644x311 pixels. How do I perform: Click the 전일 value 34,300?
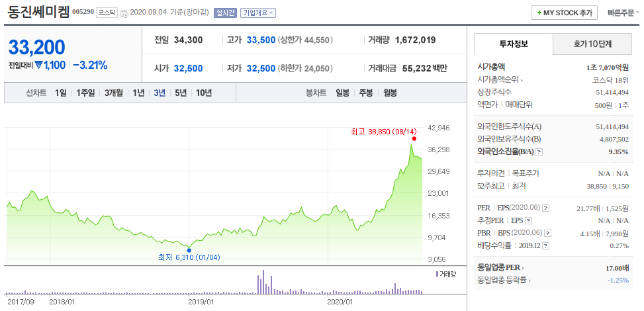[188, 40]
